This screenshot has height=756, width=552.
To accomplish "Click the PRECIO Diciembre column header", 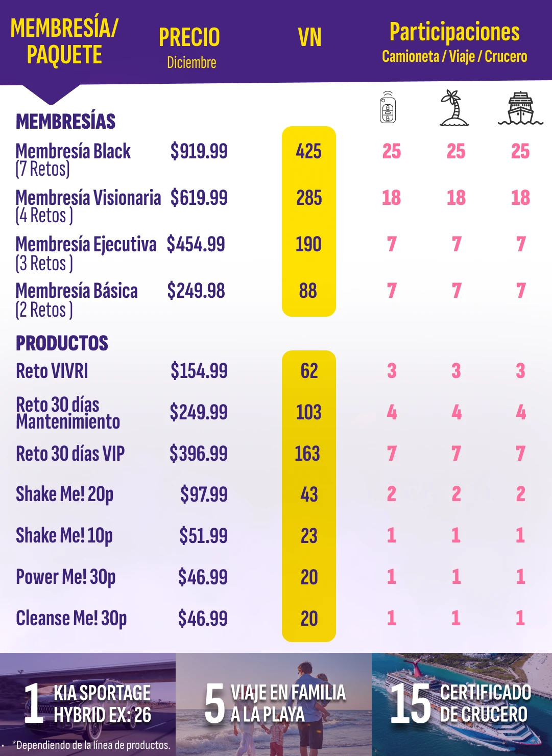I will [x=189, y=47].
